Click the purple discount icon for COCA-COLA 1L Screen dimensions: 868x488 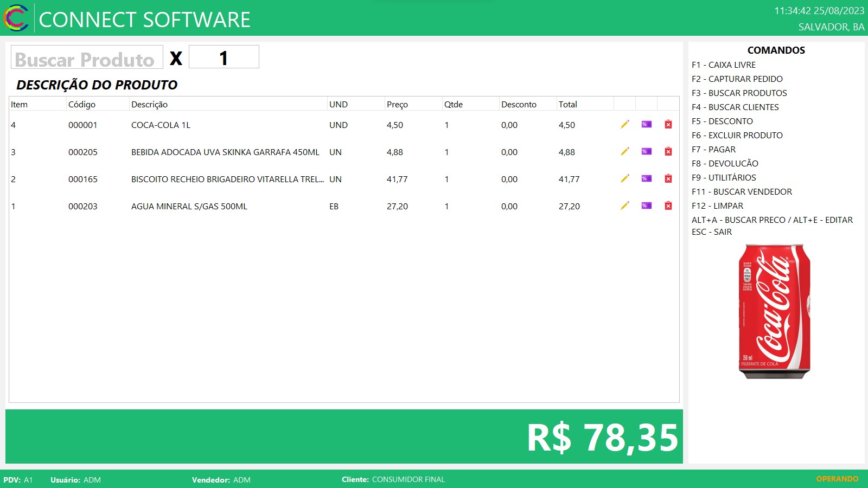click(x=646, y=125)
